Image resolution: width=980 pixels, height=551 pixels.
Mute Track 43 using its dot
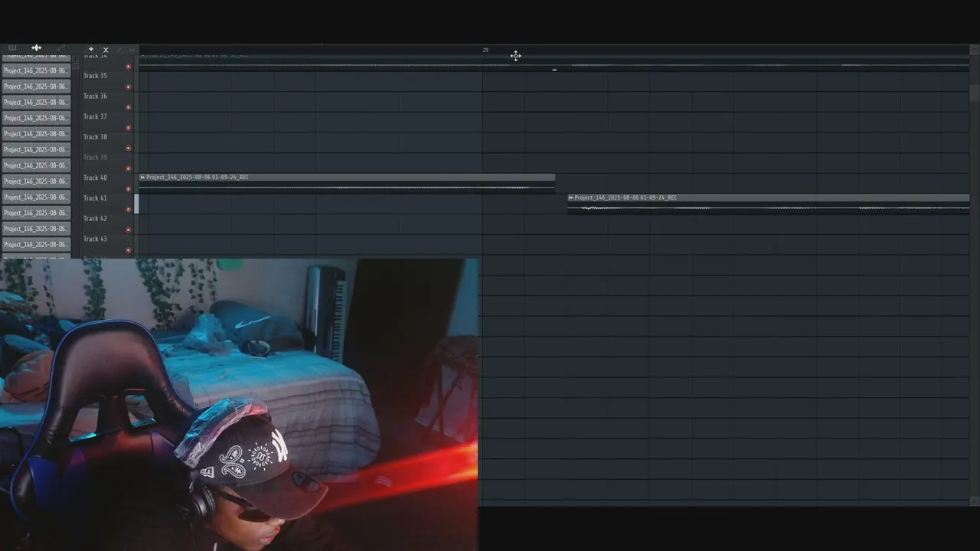[128, 250]
